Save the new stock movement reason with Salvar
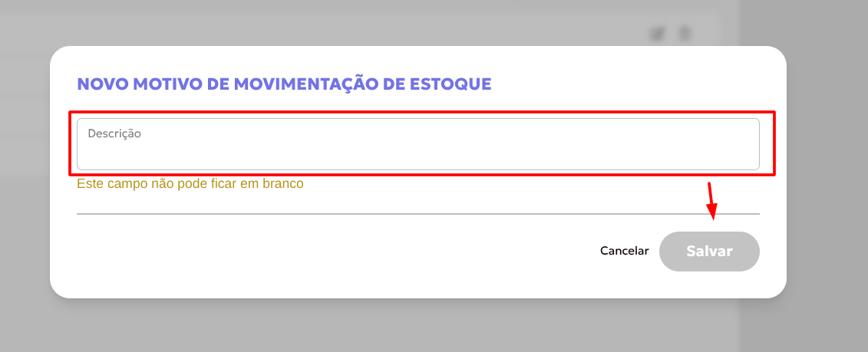Viewport: 868px width, 352px height. coord(709,252)
